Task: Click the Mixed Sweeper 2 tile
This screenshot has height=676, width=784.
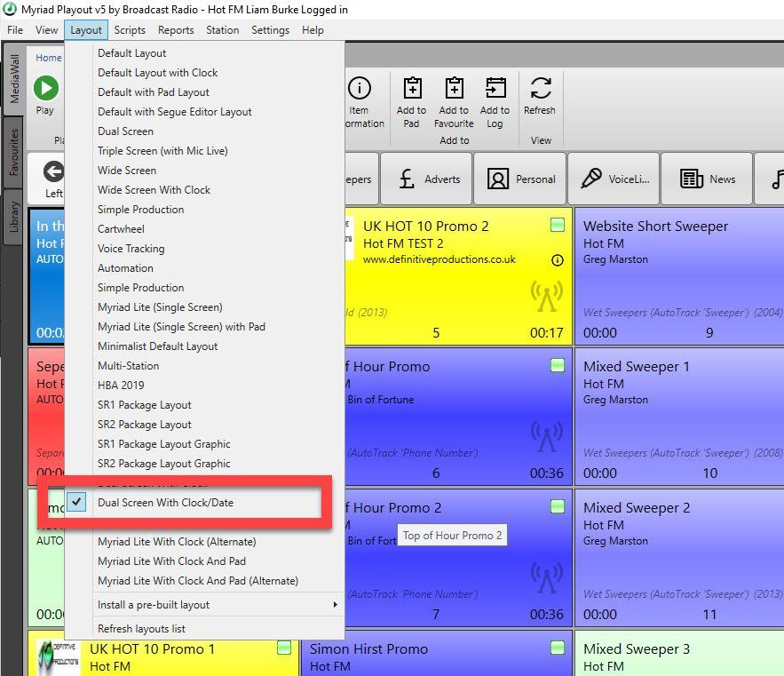Action: 679,558
